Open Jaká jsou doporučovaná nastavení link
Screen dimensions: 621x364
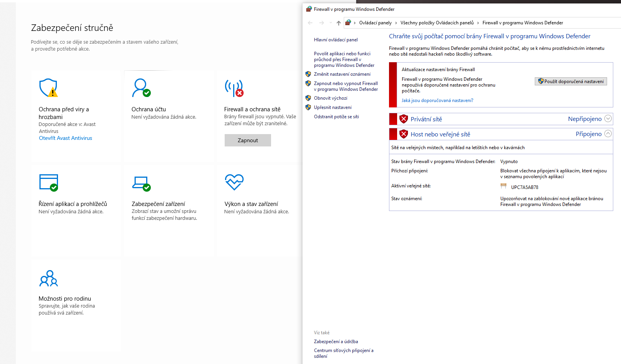pos(437,100)
